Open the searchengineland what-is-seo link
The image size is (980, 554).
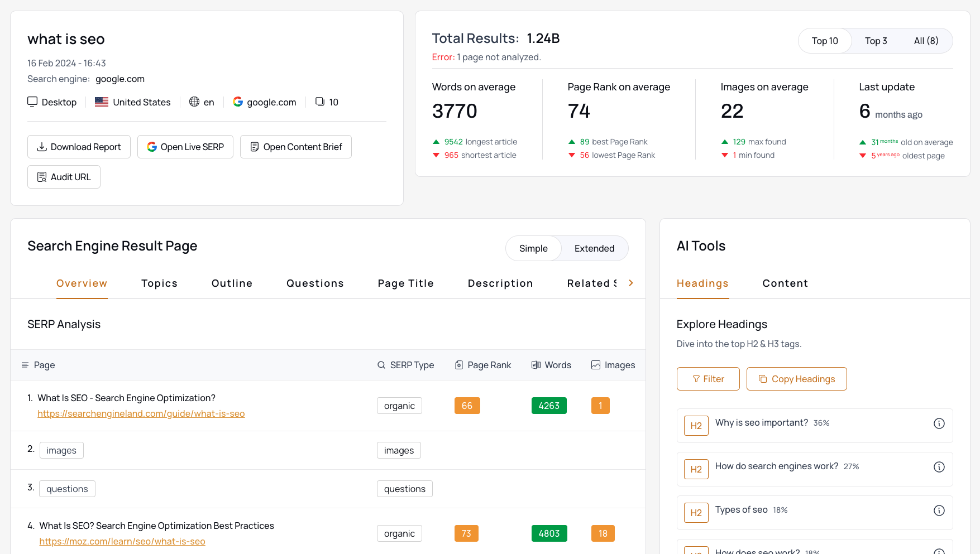point(141,413)
